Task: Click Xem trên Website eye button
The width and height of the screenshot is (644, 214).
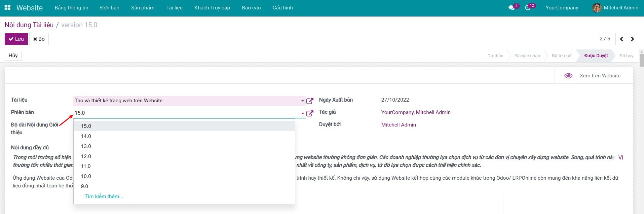Action: point(594,76)
